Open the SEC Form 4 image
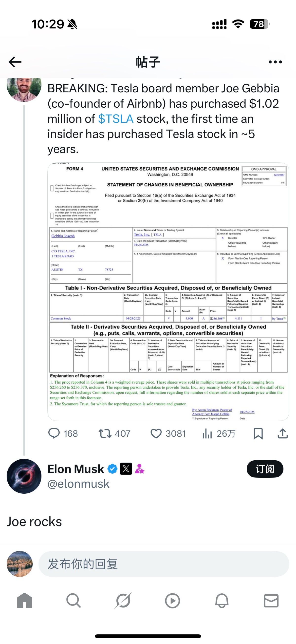Viewport: 296px width, 644px height. 168,292
